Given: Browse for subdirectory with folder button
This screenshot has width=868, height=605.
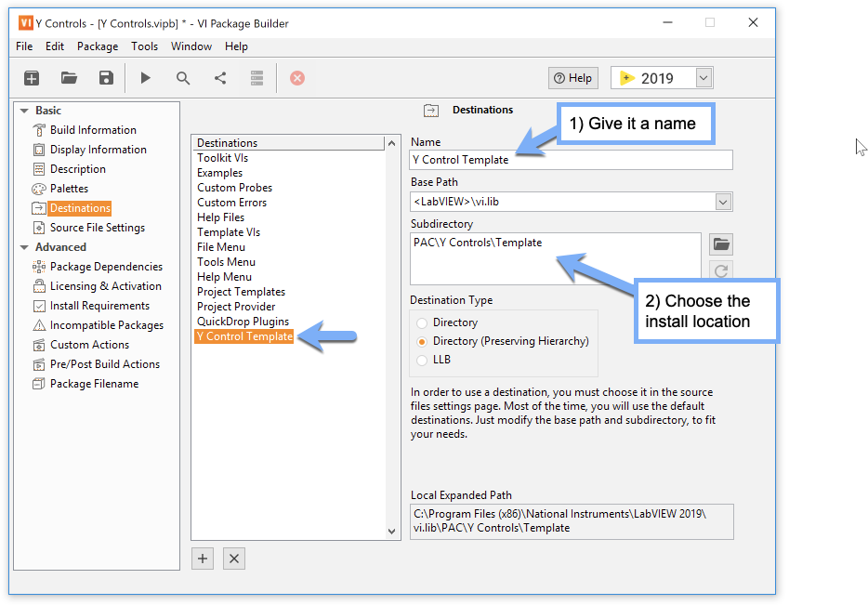Looking at the screenshot, I should tap(721, 244).
